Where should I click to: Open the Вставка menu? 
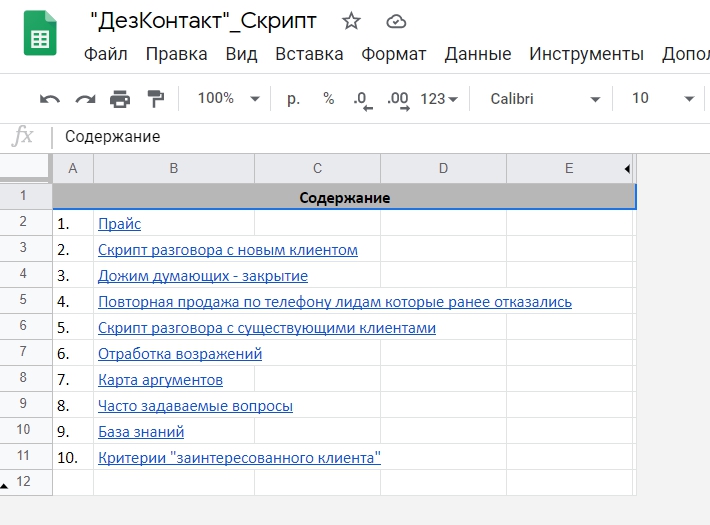click(309, 54)
